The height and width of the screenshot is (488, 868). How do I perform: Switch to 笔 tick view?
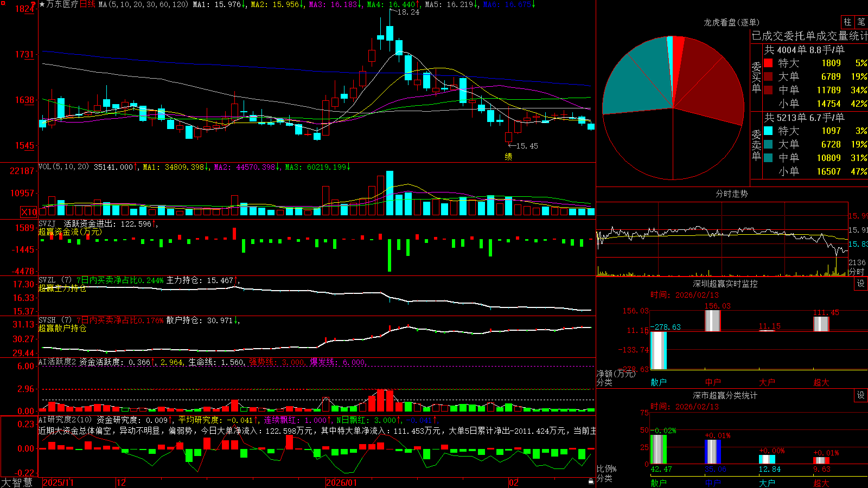pos(861,22)
